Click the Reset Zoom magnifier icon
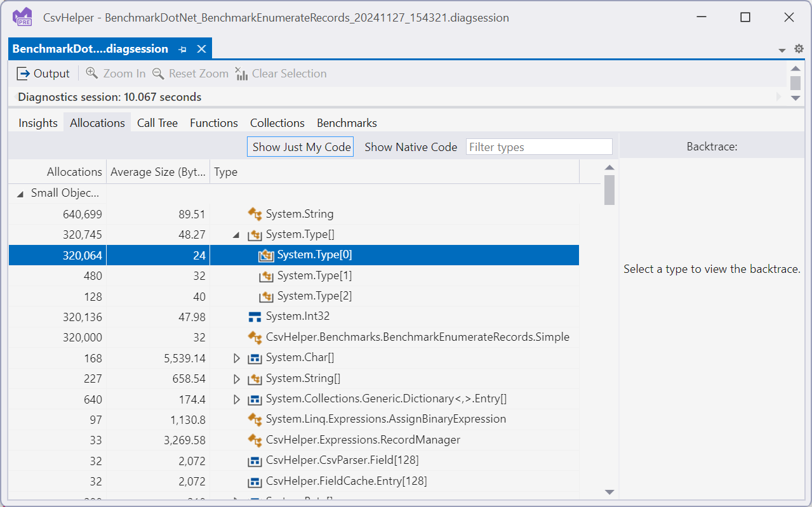Viewport: 812px width, 507px height. tap(158, 74)
